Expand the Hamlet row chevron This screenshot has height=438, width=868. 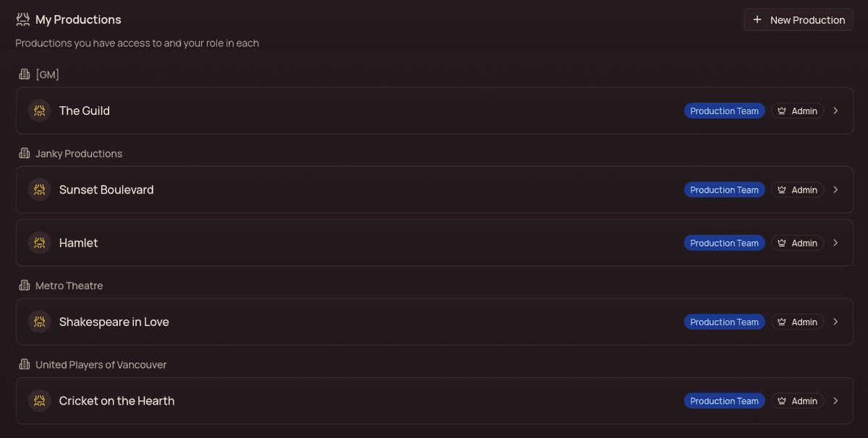[x=835, y=243]
